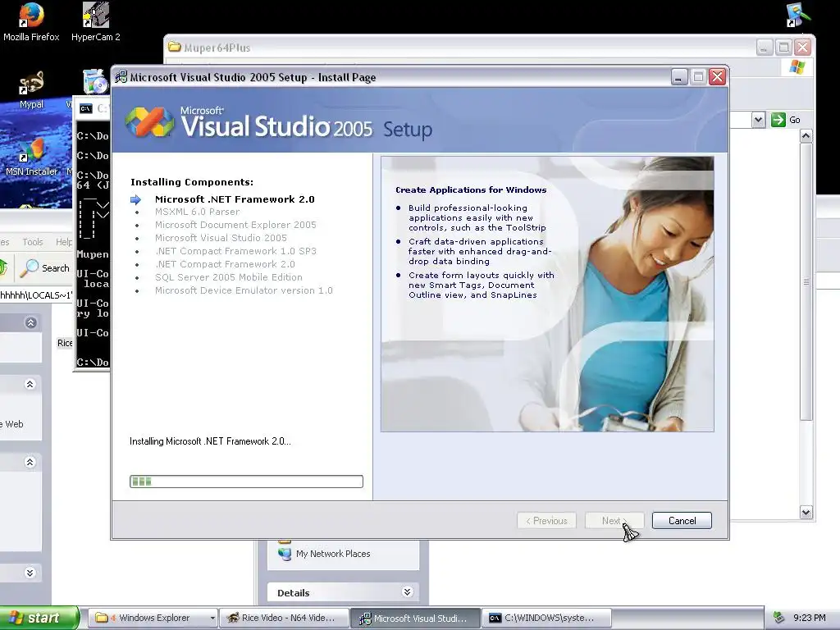
Task: Expand the bottom left sidebar panel
Action: (30, 573)
